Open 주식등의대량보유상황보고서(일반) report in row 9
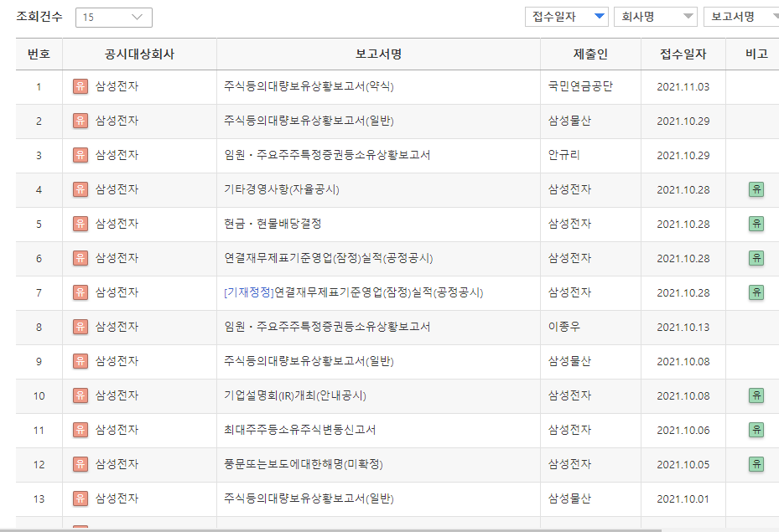Screen dimensions: 779x532 pyautogui.click(x=309, y=361)
